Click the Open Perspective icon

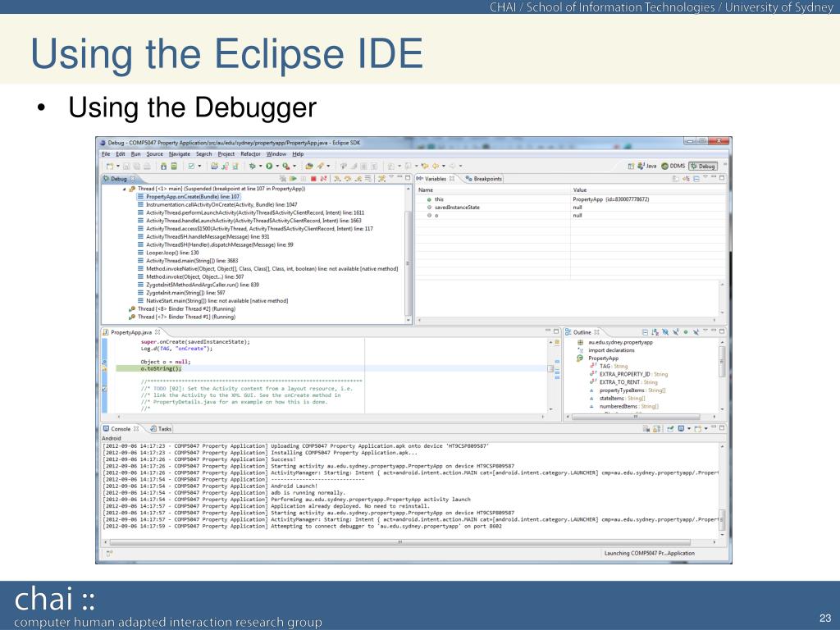[631, 166]
